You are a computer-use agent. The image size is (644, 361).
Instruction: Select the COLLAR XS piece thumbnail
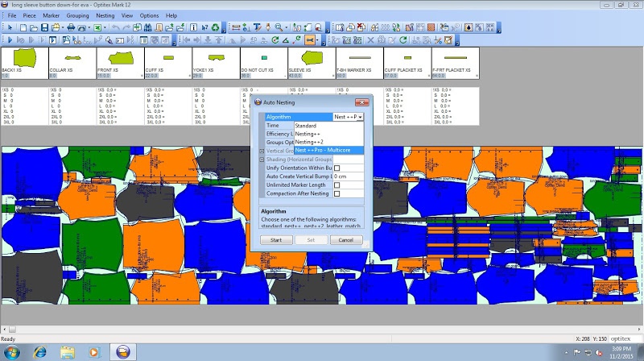point(72,63)
